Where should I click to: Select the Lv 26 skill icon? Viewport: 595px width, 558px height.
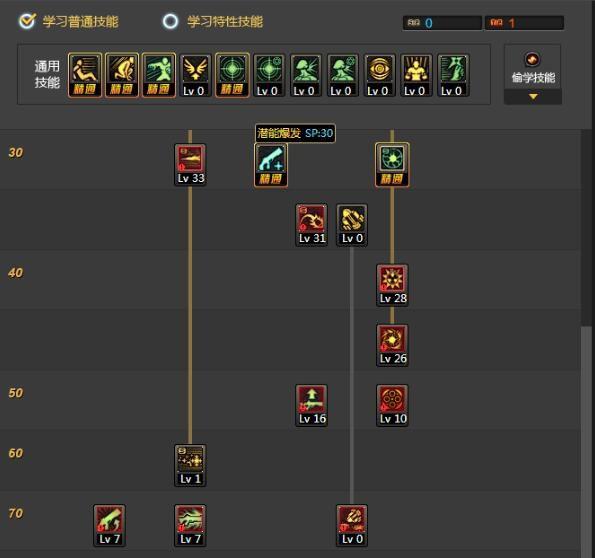(x=392, y=345)
